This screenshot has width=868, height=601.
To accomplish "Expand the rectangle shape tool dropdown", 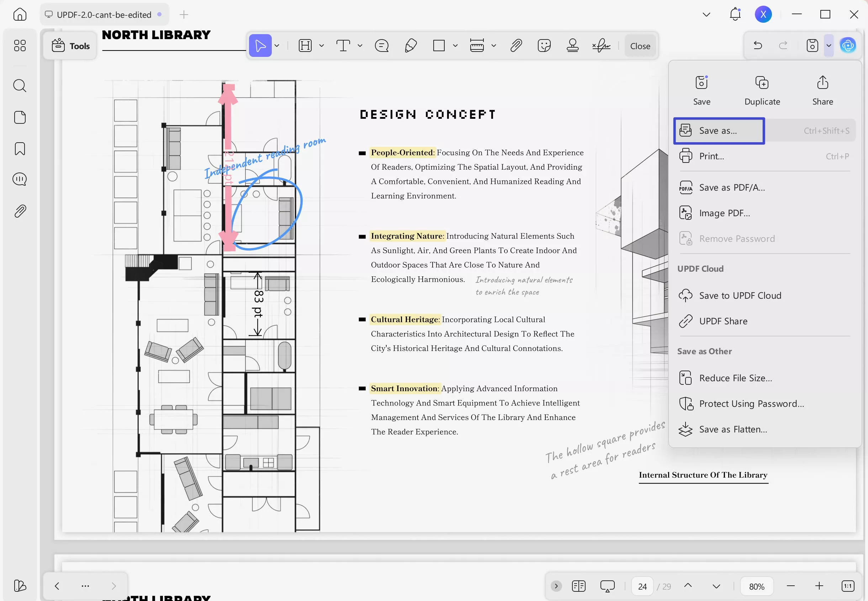I will tap(455, 46).
